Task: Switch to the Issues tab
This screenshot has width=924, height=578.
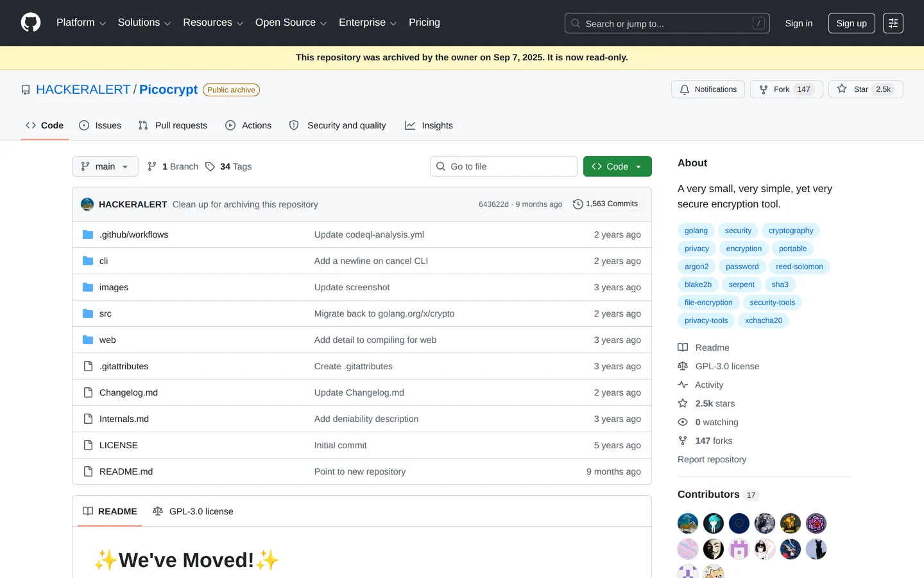Action: point(100,125)
